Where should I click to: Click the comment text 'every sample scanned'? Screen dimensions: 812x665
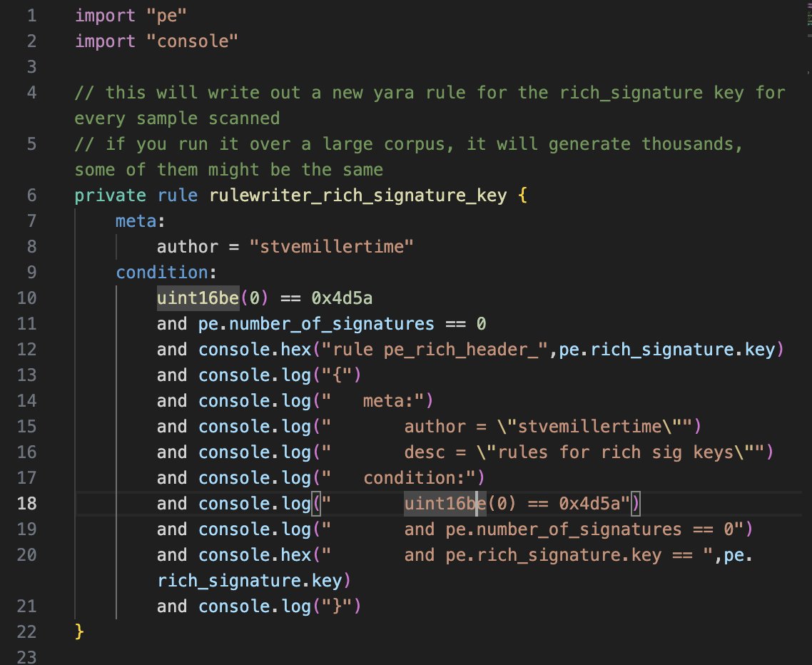coord(177,118)
